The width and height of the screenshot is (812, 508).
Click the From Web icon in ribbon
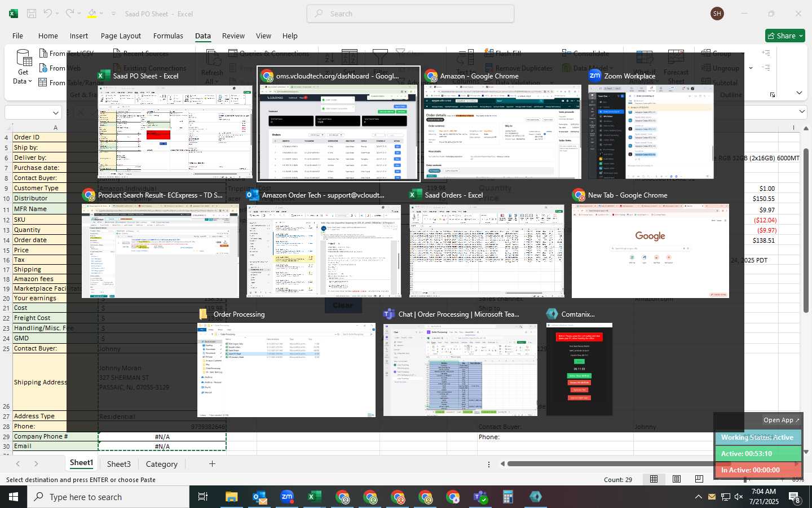pos(43,68)
